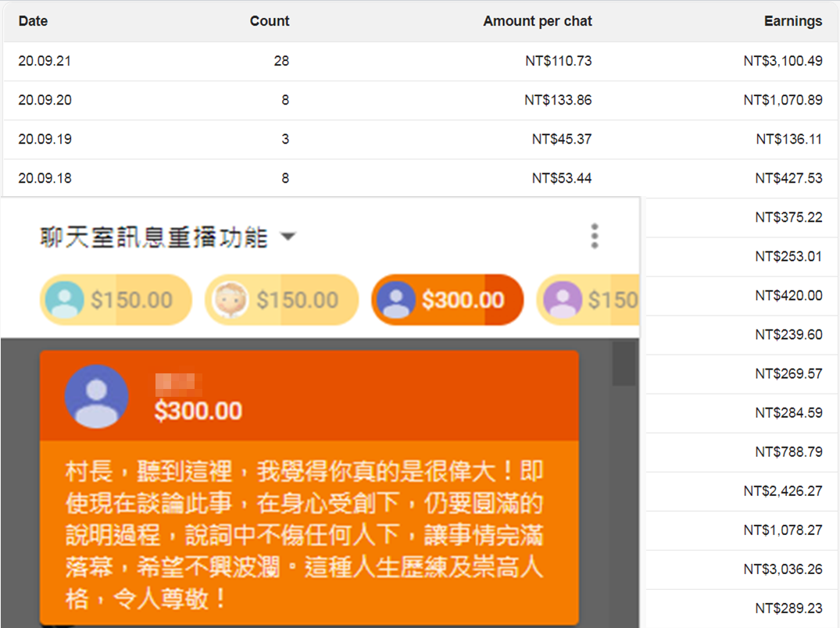Viewport: 840px width, 628px height.
Task: Click the earnings value NT$1,078.27
Action: [x=783, y=530]
